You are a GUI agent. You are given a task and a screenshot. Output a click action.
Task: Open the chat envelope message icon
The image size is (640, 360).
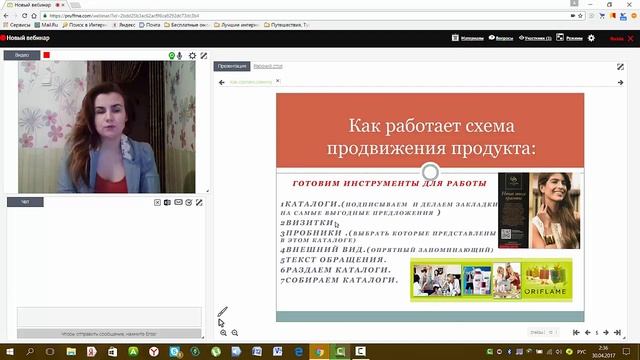pos(178,202)
